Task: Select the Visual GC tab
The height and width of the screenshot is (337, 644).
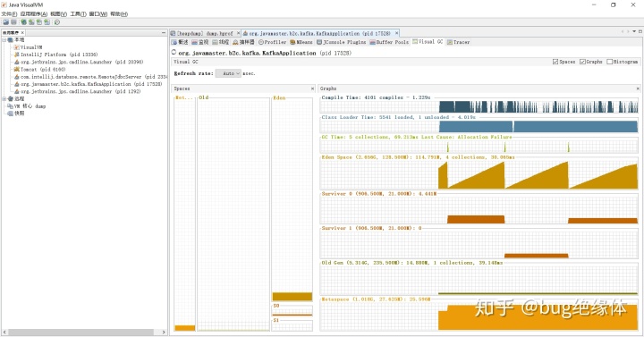Action: [428, 42]
